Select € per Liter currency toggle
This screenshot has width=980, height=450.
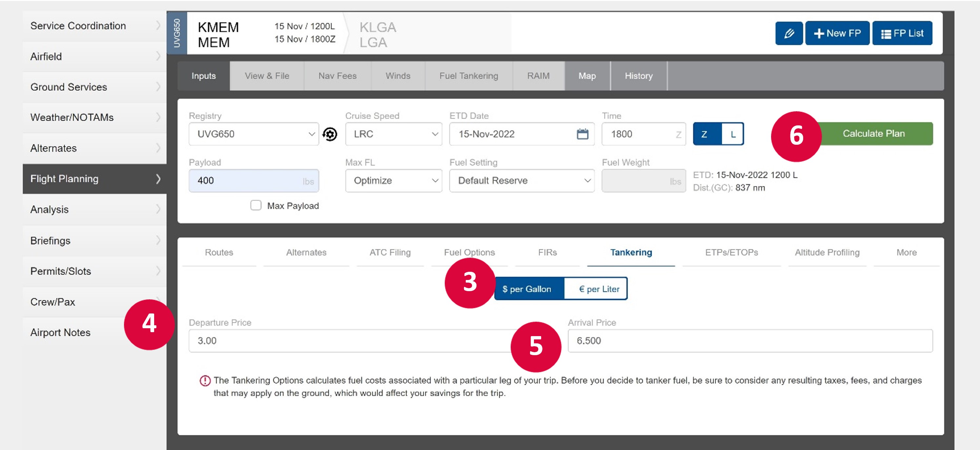[x=595, y=289]
